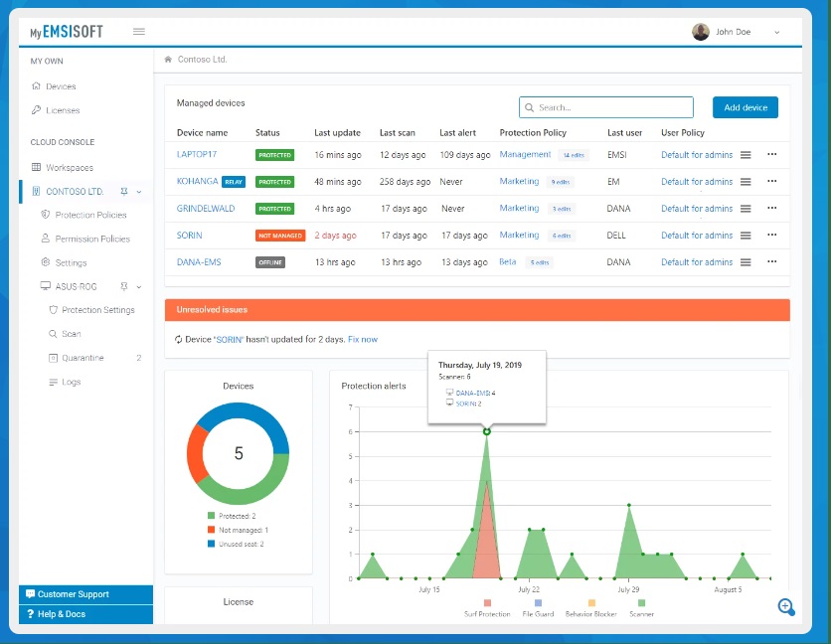Viewport: 831px width, 644px height.
Task: Open GRINDELWALD user policy list icon
Action: pos(746,209)
